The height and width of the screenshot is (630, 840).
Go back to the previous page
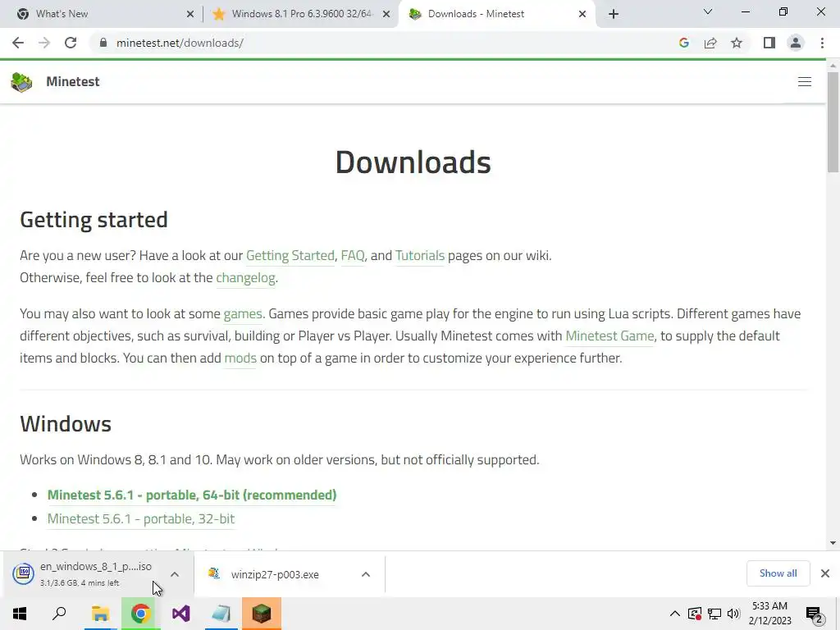point(18,43)
